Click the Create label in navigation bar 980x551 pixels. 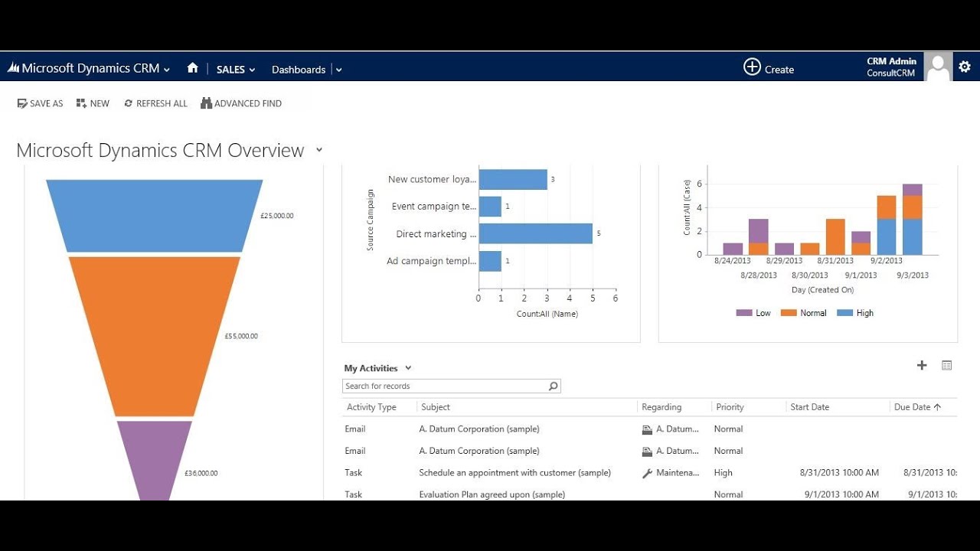779,70
